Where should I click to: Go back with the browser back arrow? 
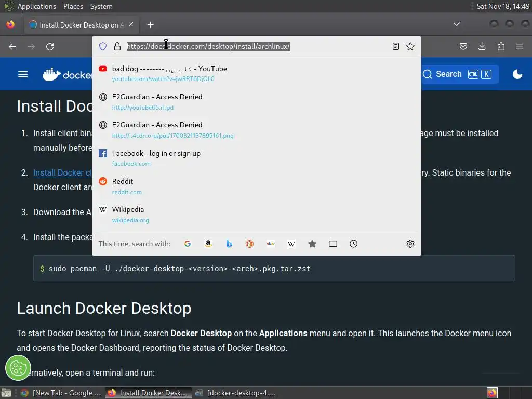click(x=12, y=46)
